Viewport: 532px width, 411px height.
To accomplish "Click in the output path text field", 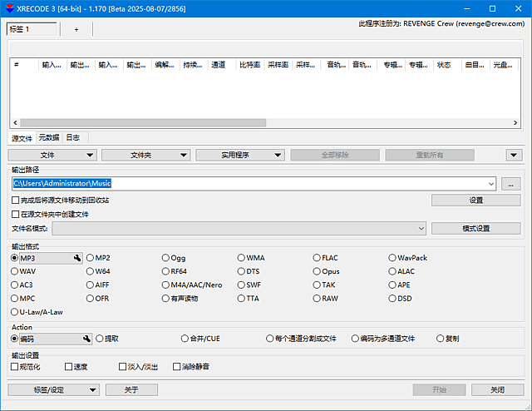I will [249, 184].
